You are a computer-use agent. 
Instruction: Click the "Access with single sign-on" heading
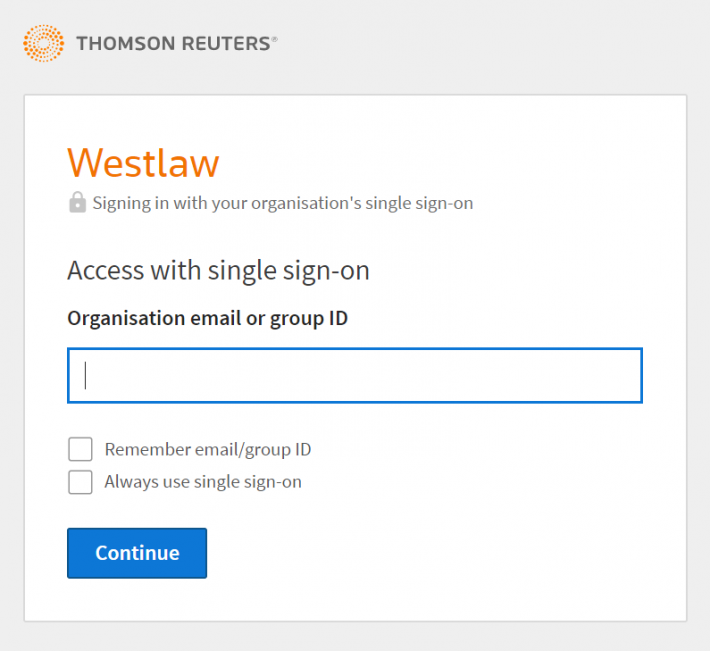(x=218, y=271)
